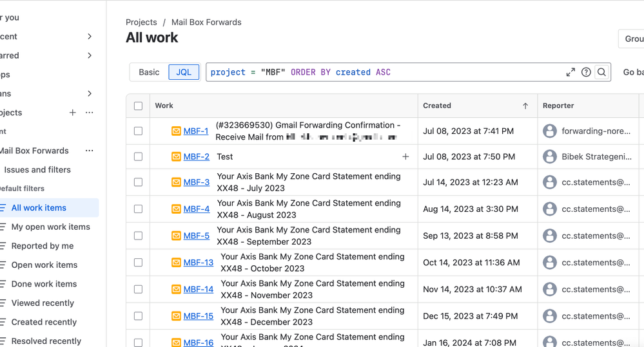The image size is (644, 347).
Task: Open the ellipsis menu for Mail Box Forwards
Action: [89, 151]
